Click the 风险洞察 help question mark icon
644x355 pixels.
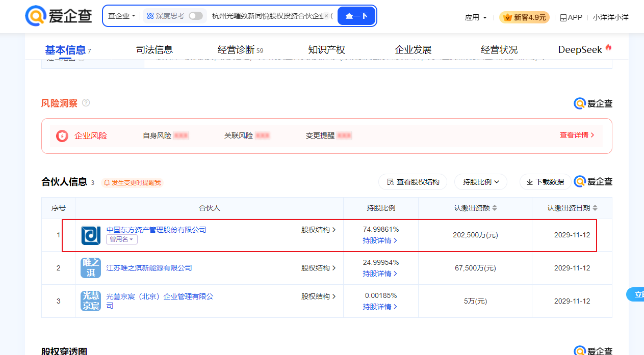pos(86,103)
